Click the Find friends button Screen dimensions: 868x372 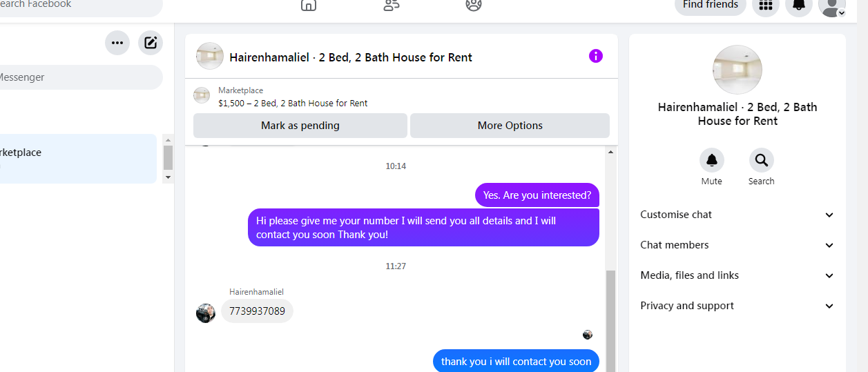pos(711,6)
